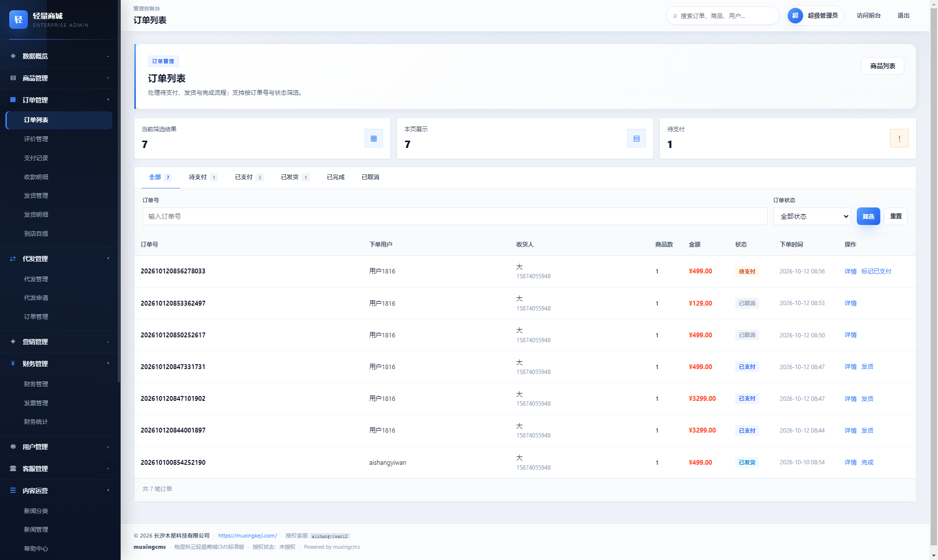Click the 超 avatar icon in header
The image size is (938, 560).
795,16
